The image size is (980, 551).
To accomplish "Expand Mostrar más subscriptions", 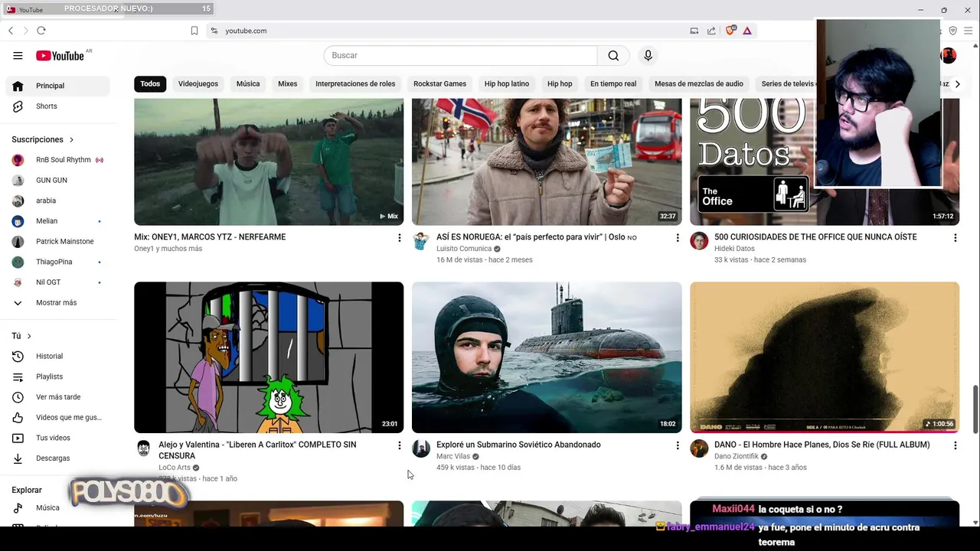I will pos(57,302).
